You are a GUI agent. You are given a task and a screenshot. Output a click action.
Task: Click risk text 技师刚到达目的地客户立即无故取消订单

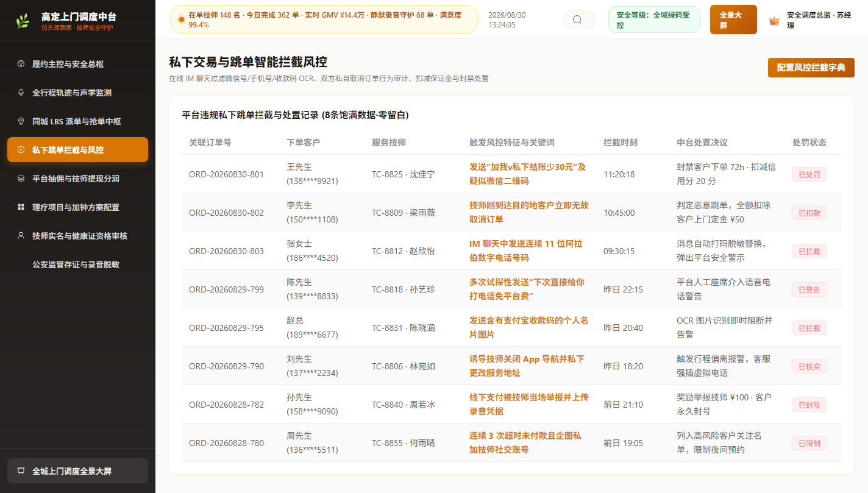(529, 212)
